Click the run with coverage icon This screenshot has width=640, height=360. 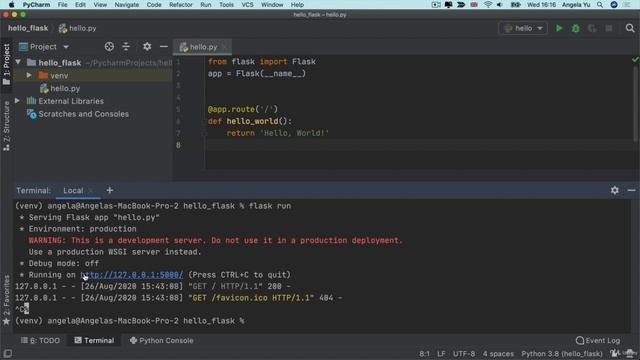tap(592, 28)
